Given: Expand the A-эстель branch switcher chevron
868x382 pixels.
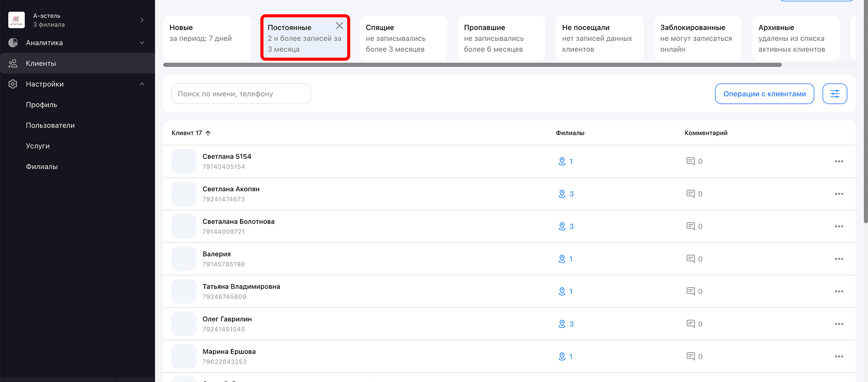Looking at the screenshot, I should tap(142, 20).
